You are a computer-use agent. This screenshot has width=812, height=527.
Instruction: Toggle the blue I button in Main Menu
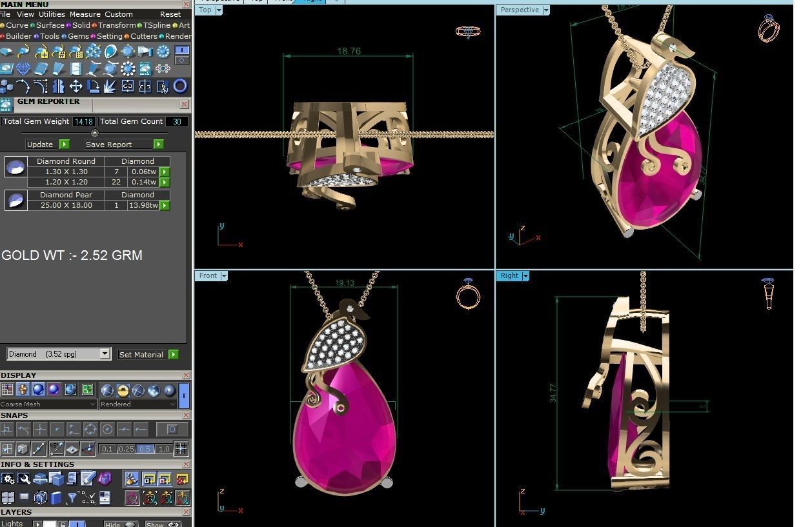click(x=183, y=50)
